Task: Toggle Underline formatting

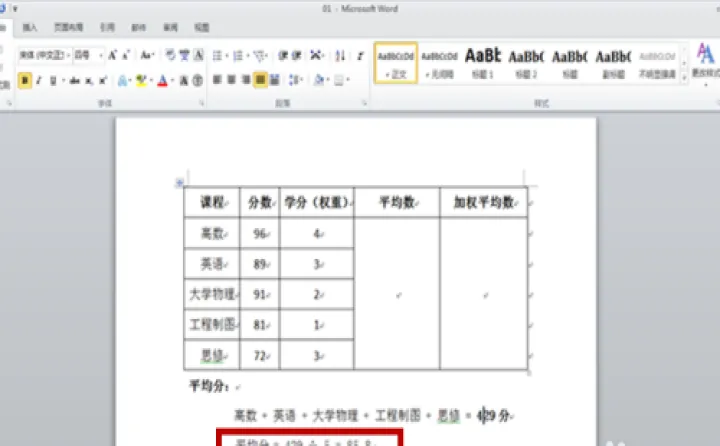Action: (53, 81)
